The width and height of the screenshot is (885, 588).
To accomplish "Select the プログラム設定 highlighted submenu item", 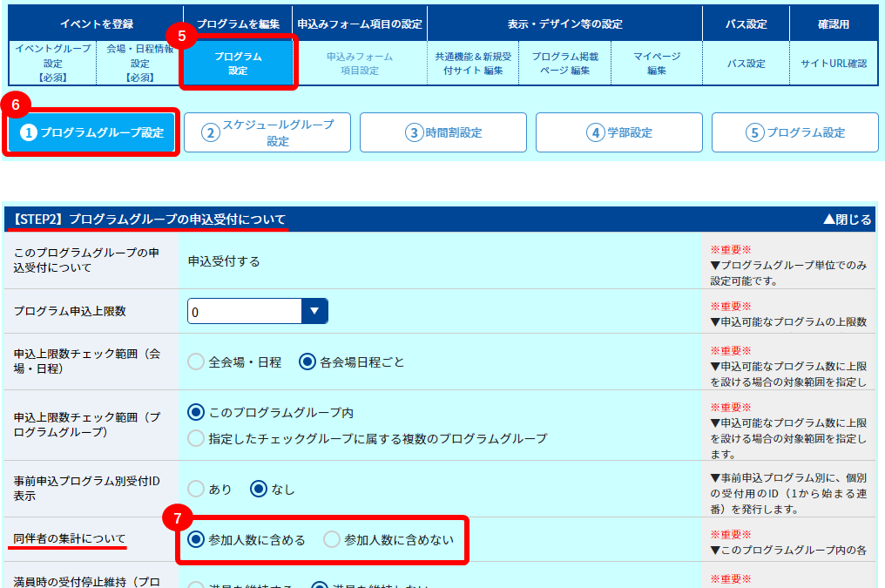I will [238, 64].
